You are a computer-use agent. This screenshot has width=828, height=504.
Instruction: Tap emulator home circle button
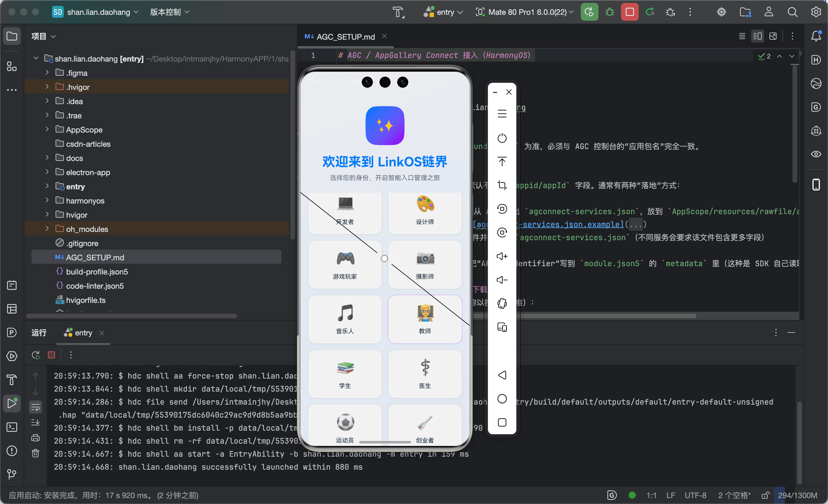tap(502, 398)
